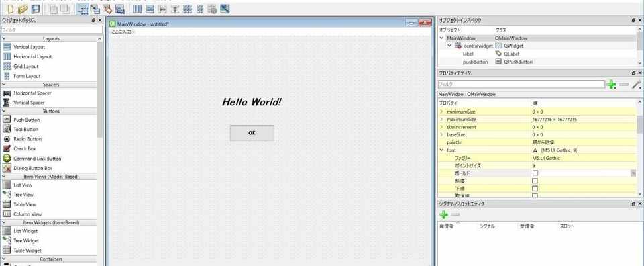Viewport: 644px width, 266px height.
Task: Apply Lay Out in Form Layout icon
Action: [x=200, y=9]
